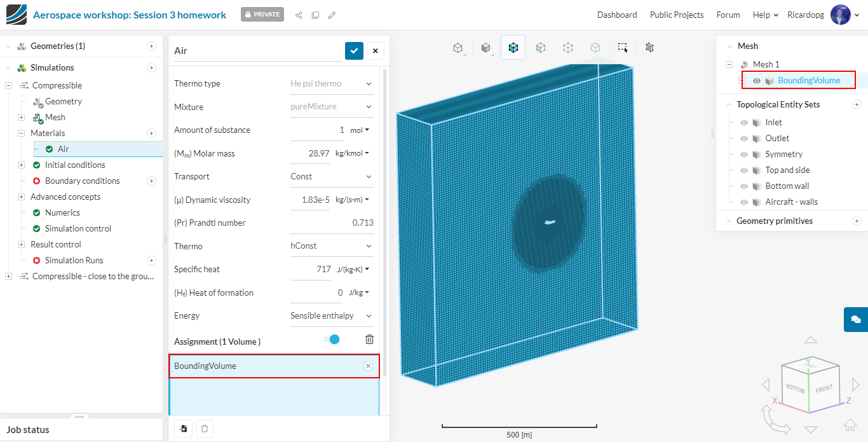
Task: Toggle visibility of Inlet entity set
Action: 744,122
